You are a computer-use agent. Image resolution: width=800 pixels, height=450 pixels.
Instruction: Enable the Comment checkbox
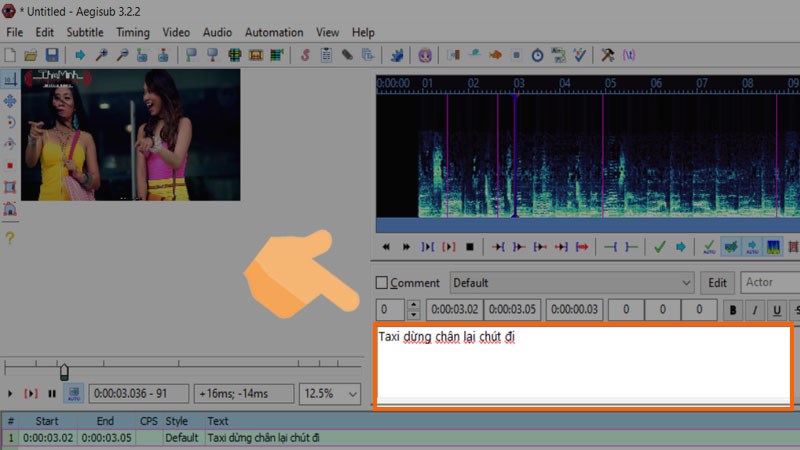[382, 283]
